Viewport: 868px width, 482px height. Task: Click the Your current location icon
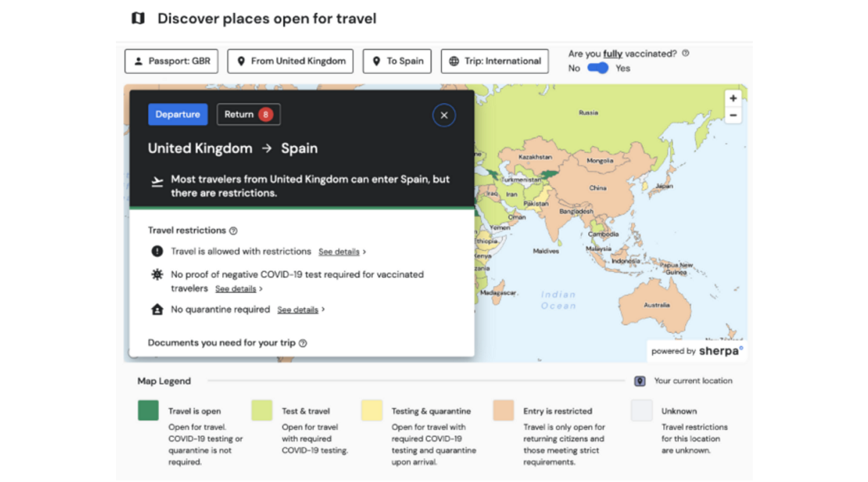[640, 381]
